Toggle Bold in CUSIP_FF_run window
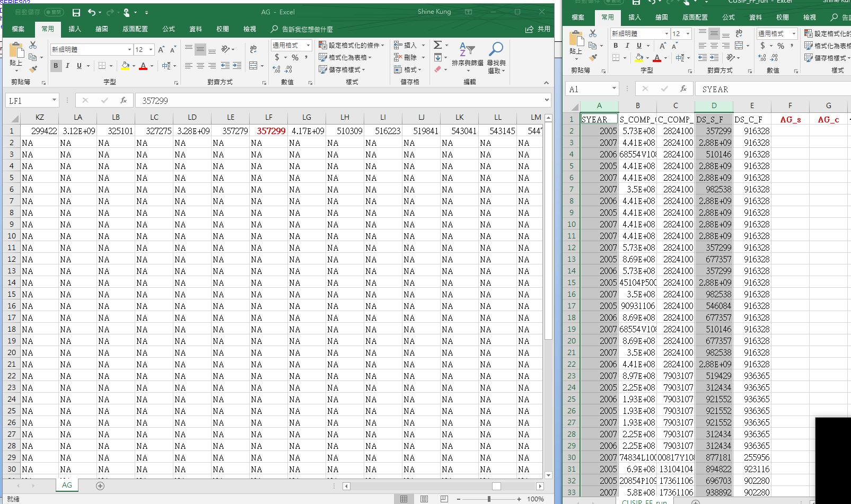 (x=616, y=46)
